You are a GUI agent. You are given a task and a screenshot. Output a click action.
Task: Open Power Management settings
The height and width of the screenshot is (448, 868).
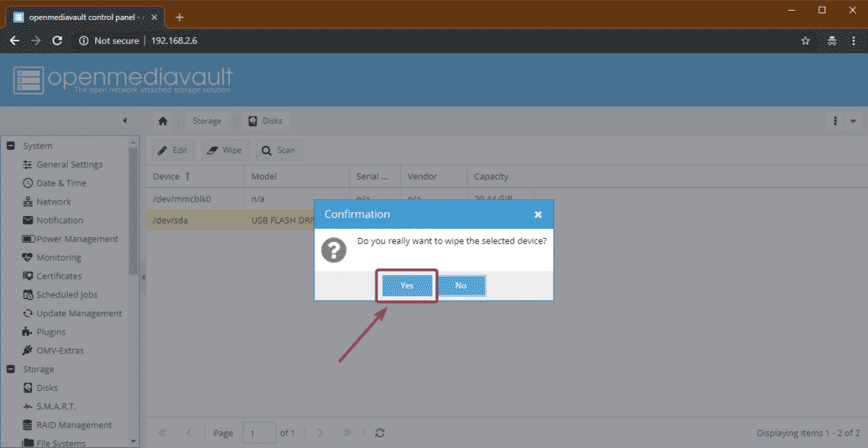(77, 239)
